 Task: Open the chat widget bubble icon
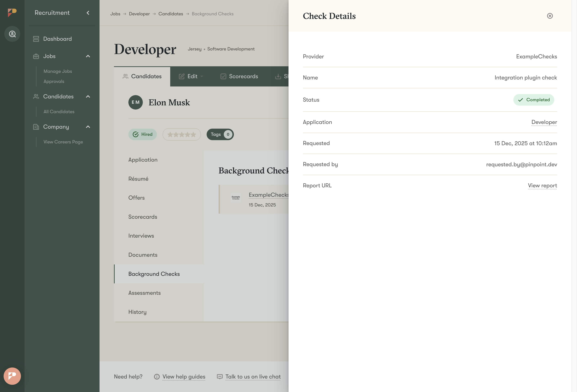[x=12, y=376]
